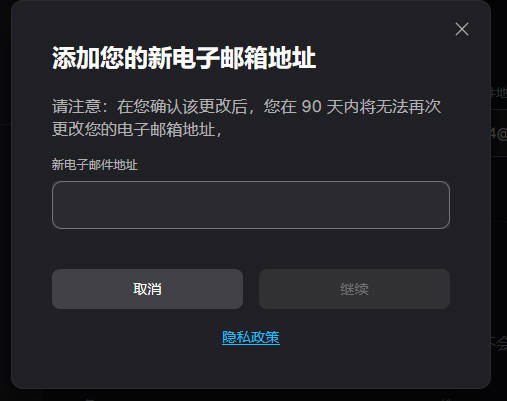Click the 继续 button
The width and height of the screenshot is (507, 401).
(x=354, y=289)
